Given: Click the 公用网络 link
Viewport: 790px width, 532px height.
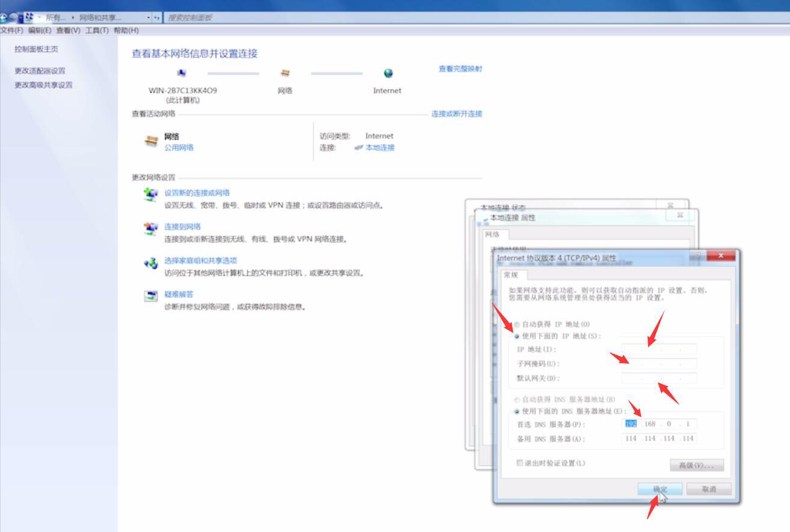Looking at the screenshot, I should click(179, 148).
